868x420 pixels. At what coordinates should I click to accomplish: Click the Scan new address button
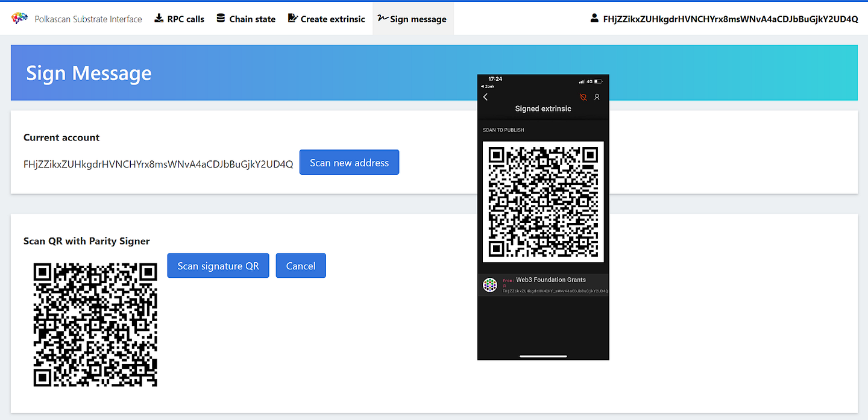click(x=350, y=163)
